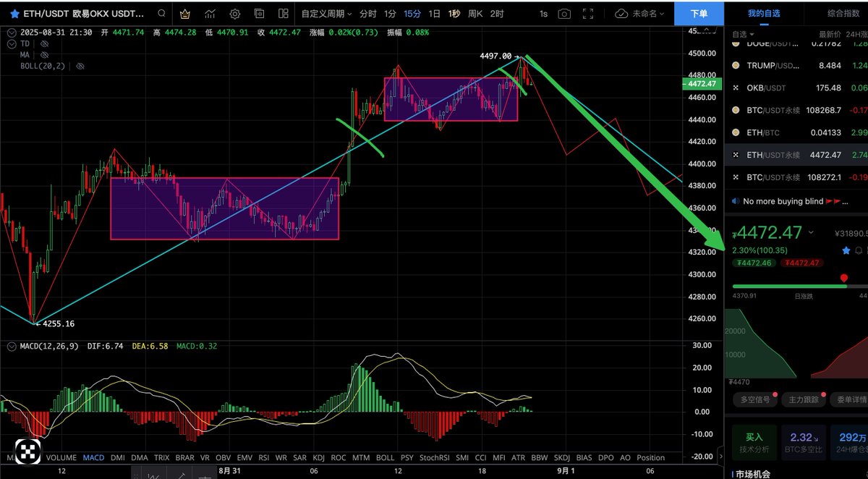The height and width of the screenshot is (479, 868).
Task: Enable the KDJ indicator
Action: pyautogui.click(x=318, y=457)
